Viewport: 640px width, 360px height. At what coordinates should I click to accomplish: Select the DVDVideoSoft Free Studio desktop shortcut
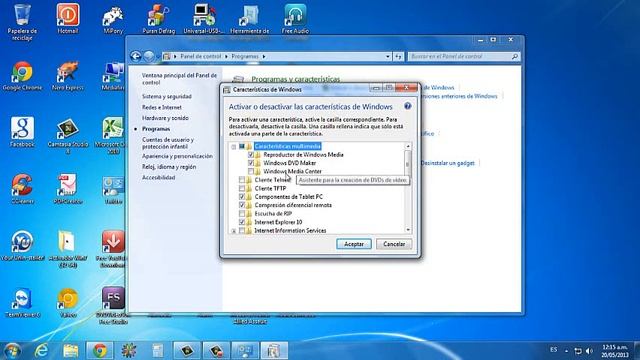tap(113, 306)
